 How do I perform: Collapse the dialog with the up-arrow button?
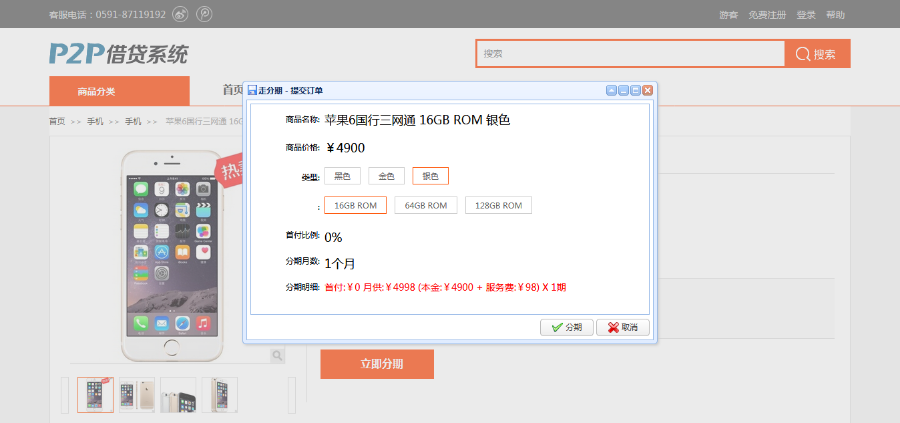pos(611,90)
